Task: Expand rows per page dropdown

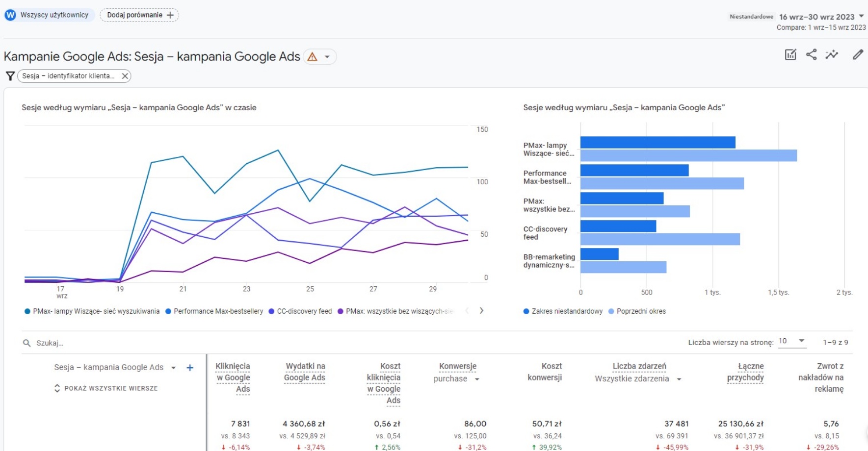Action: tap(792, 341)
